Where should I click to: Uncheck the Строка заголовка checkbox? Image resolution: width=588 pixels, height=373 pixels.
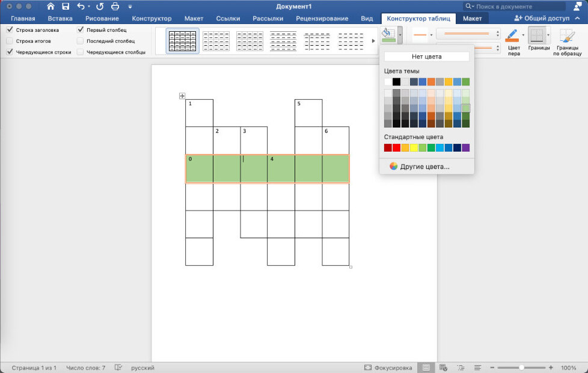point(10,29)
